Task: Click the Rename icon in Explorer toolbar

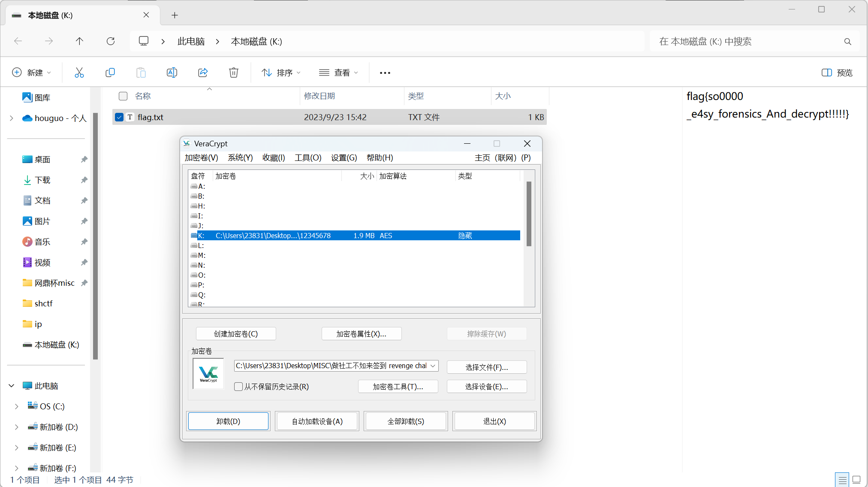Action: click(172, 73)
